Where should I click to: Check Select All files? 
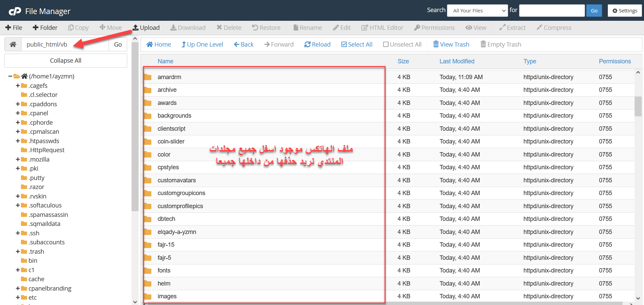click(x=356, y=45)
